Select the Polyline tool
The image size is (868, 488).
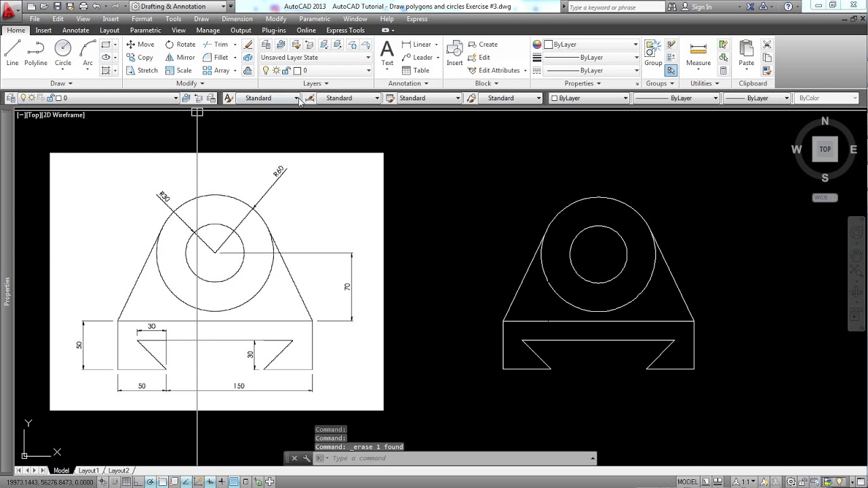click(36, 53)
